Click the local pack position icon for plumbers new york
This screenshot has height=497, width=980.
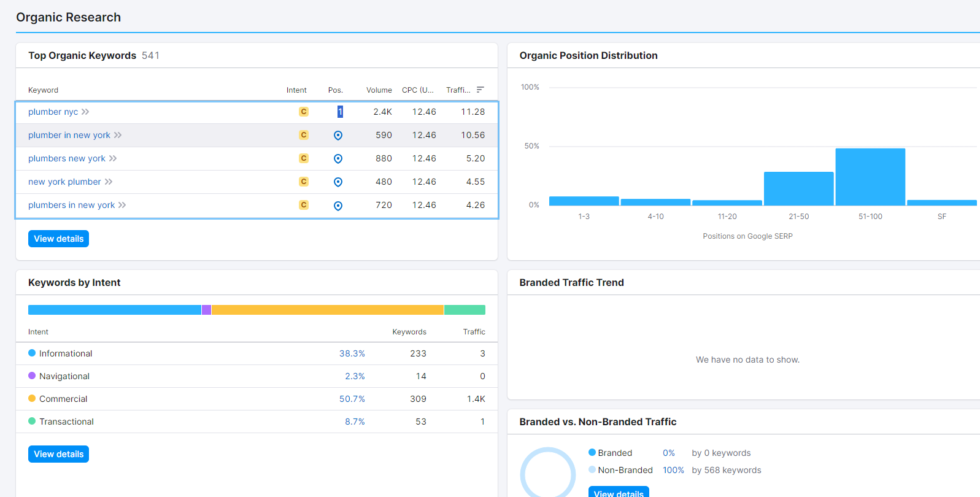click(x=338, y=159)
